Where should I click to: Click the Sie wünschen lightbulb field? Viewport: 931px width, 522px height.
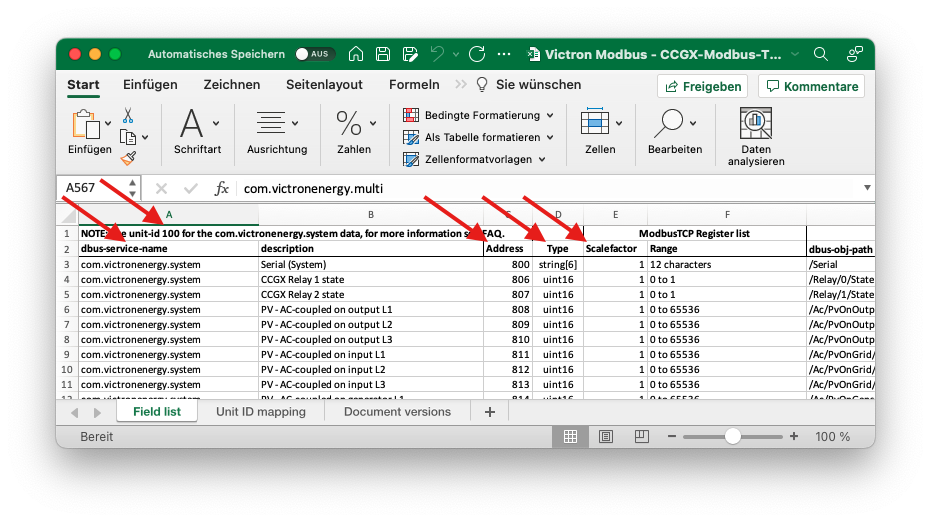(x=530, y=85)
